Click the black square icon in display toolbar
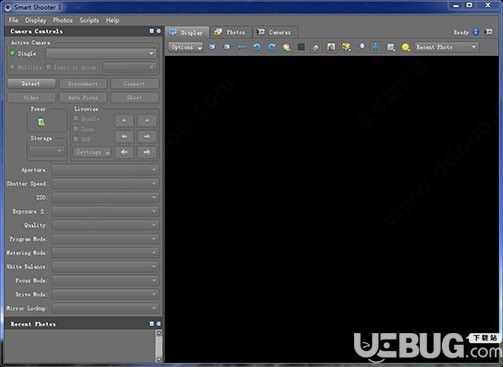This screenshot has height=367, width=503. pos(301,47)
